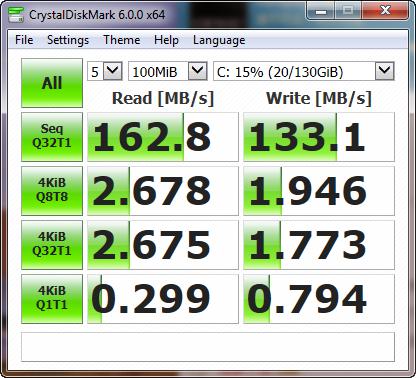
Task: Click the 4KiB Q32T1 read value 2.675
Action: tap(163, 245)
